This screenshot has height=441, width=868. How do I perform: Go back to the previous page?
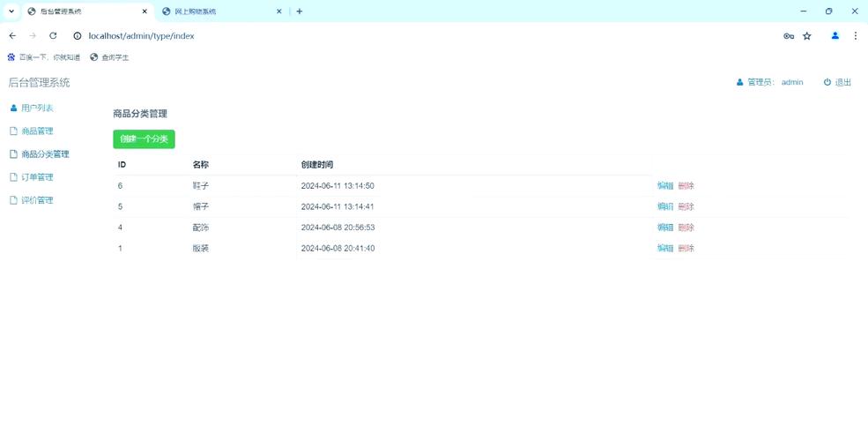12,35
